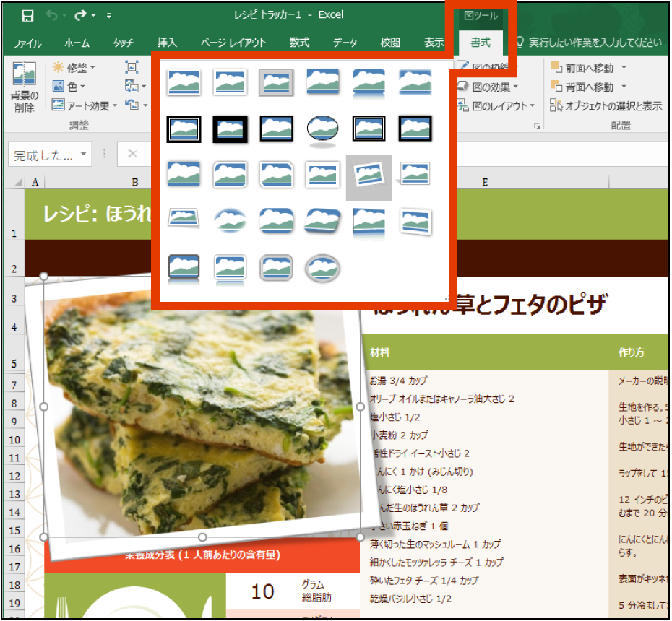Choose the metal oval picture style thumbnail
This screenshot has width=672, height=621.
(x=323, y=269)
